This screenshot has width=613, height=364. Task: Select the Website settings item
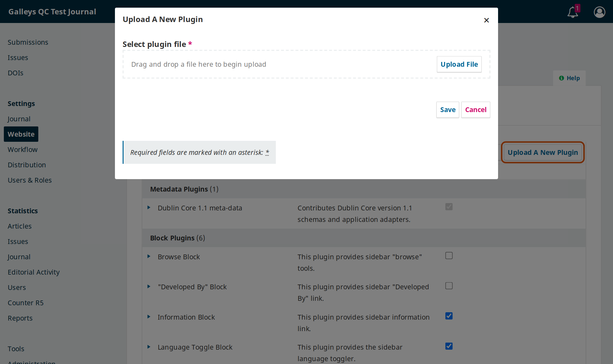[21, 134]
